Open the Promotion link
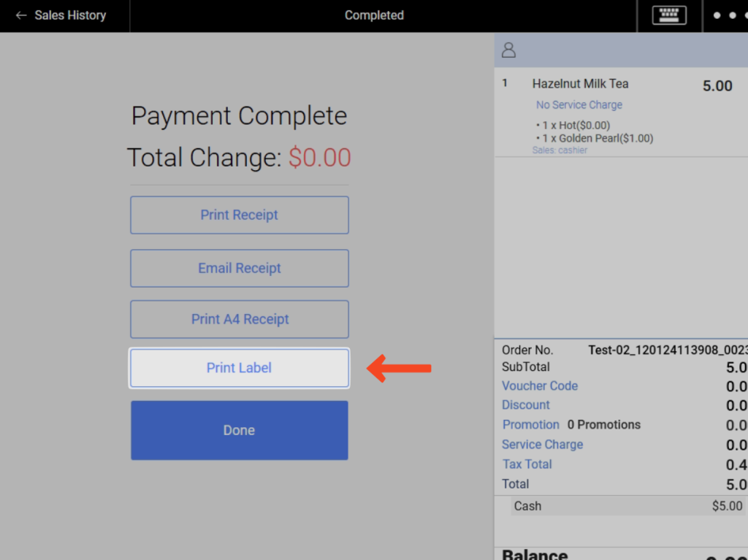The height and width of the screenshot is (560, 748). (530, 424)
